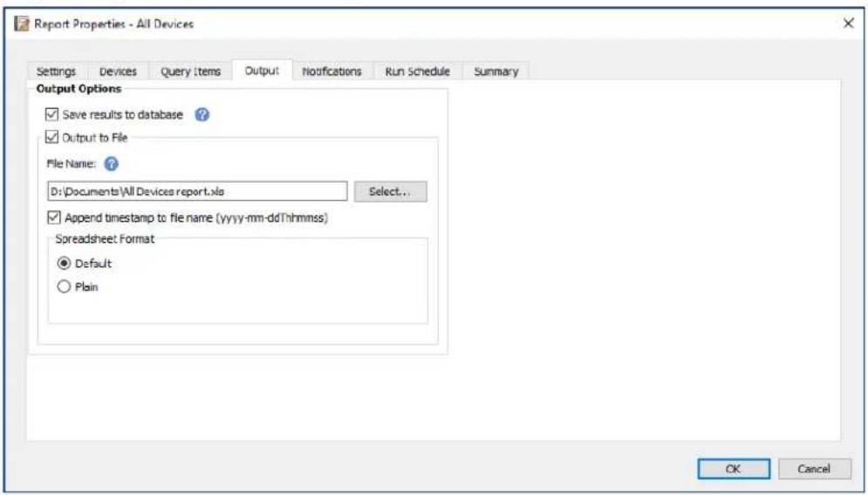The width and height of the screenshot is (868, 495).
Task: Uncheck the Output to File checkbox
Action: pyautogui.click(x=52, y=136)
